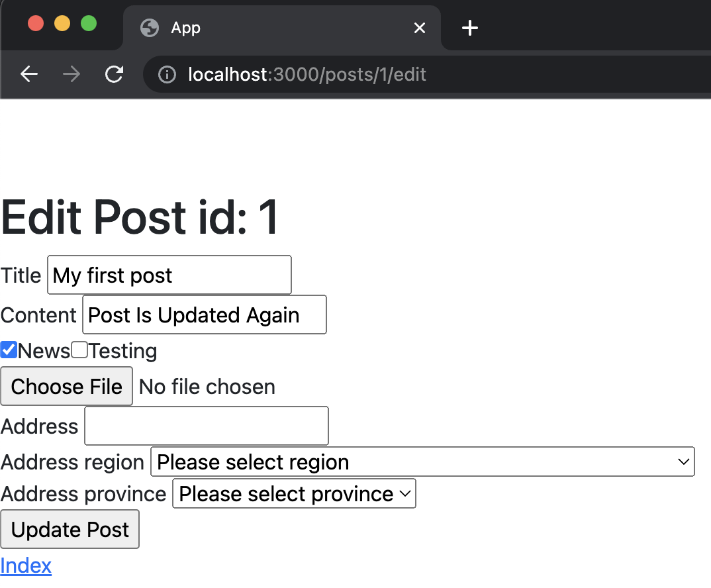
Task: Click the Choose File button
Action: pos(67,386)
